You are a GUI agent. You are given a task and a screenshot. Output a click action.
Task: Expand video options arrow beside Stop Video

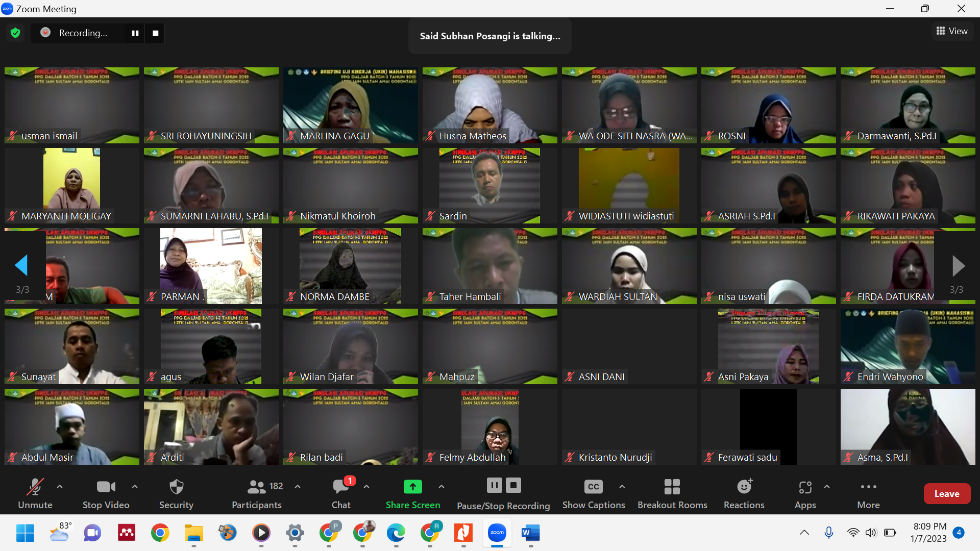(x=135, y=487)
